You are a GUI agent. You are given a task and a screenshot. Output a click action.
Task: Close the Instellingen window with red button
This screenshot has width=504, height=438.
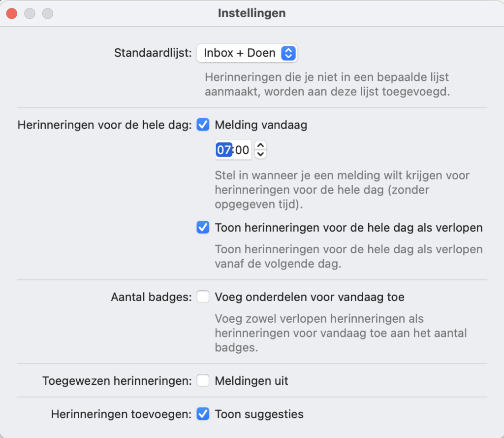[11, 13]
